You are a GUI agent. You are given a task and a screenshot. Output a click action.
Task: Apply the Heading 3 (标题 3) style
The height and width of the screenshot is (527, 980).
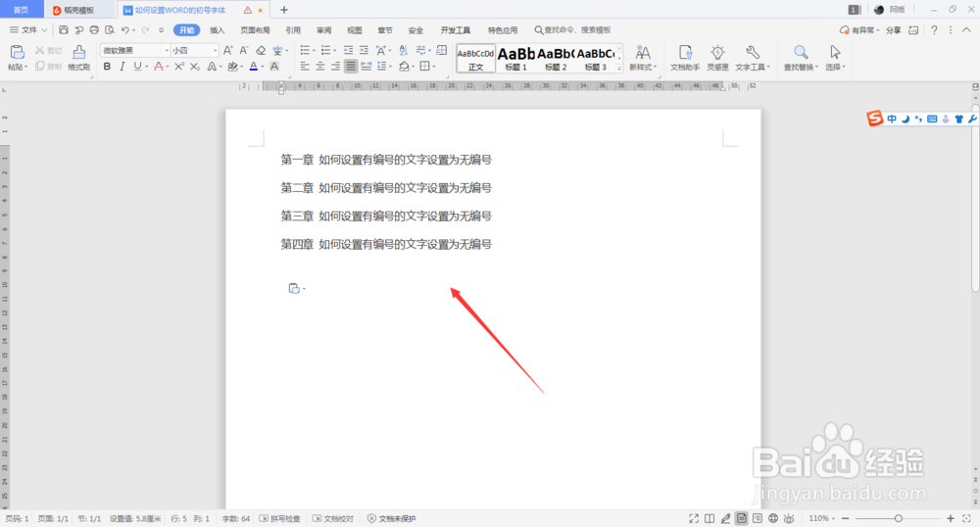pyautogui.click(x=596, y=58)
